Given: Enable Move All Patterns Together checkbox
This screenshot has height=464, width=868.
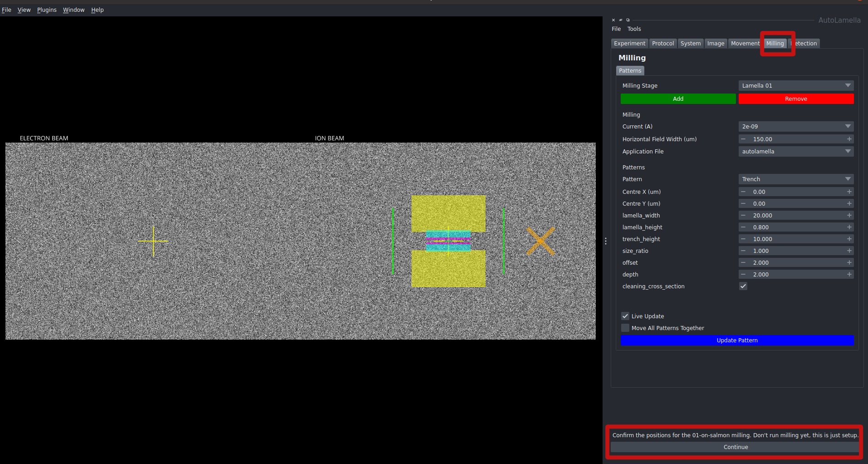Looking at the screenshot, I should 625,328.
